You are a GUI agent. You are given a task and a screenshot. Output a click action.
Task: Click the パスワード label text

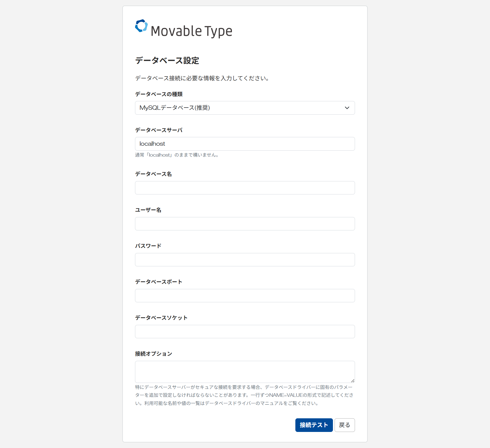tap(148, 246)
